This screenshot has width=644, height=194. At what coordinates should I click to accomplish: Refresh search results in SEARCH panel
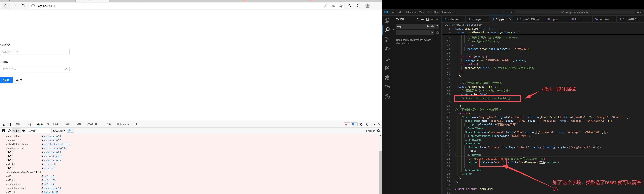pyautogui.click(x=418, y=19)
